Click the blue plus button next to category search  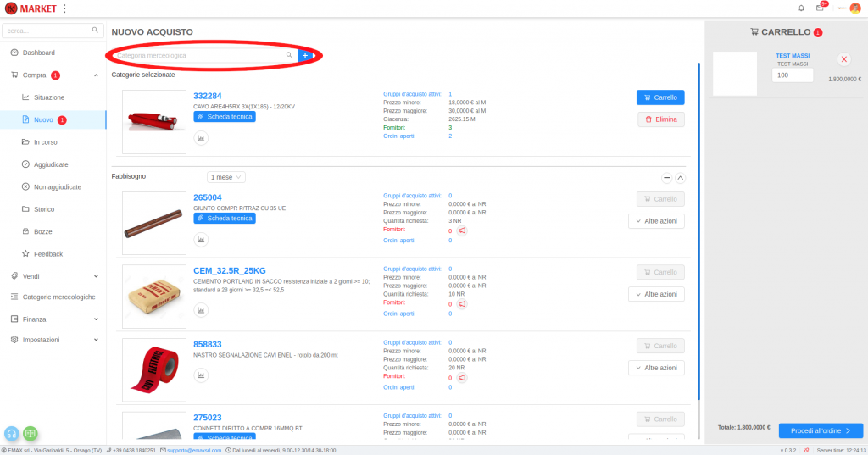[x=305, y=55]
